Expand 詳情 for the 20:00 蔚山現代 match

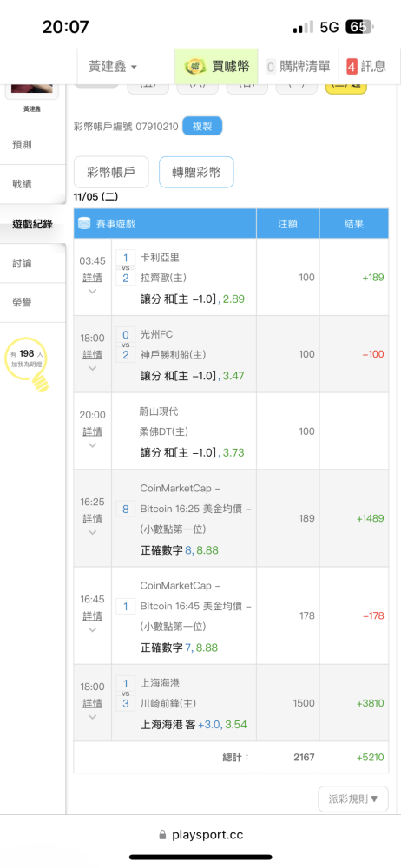tap(93, 431)
